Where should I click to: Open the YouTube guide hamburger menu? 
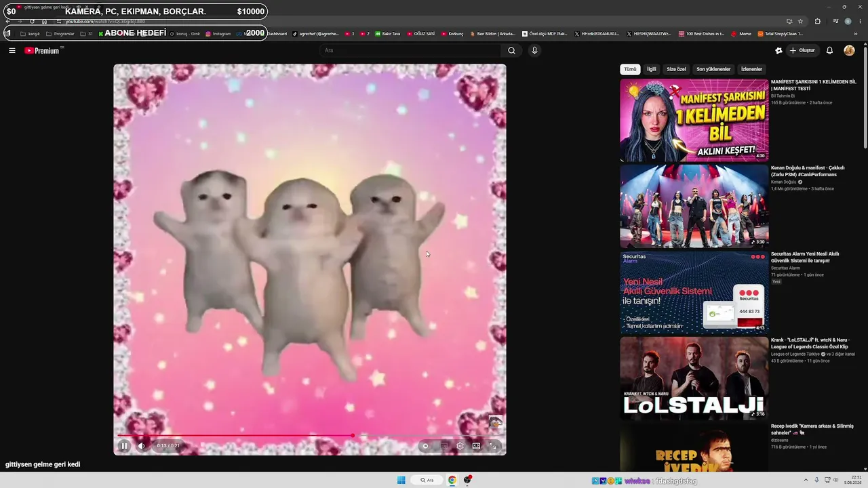point(12,50)
